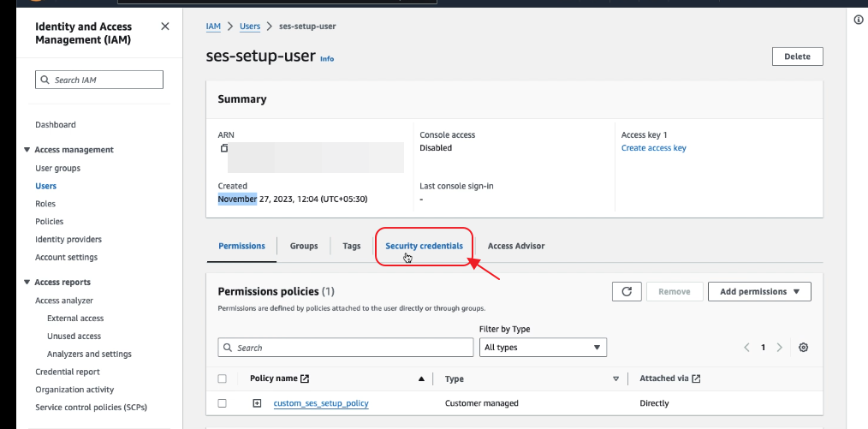Go to previous policies page arrow

coord(746,348)
